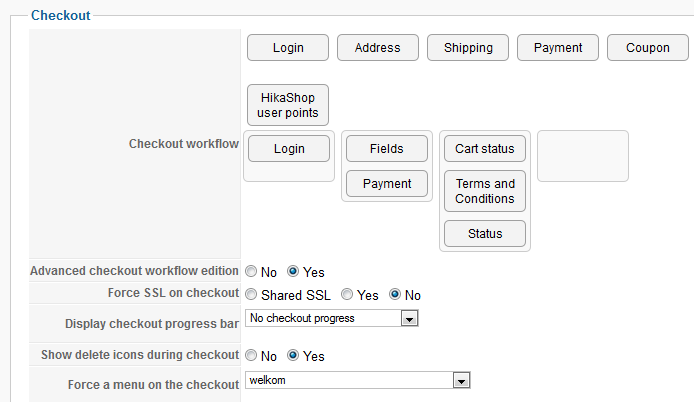This screenshot has width=694, height=402.
Task: Click the Terms and Conditions block
Action: [x=484, y=191]
